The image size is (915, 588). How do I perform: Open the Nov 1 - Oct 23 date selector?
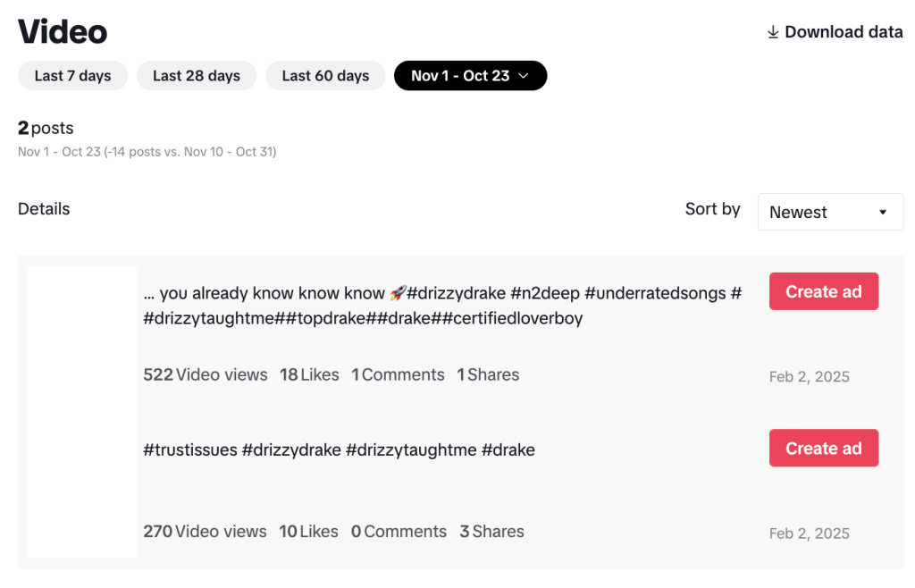[x=470, y=76]
